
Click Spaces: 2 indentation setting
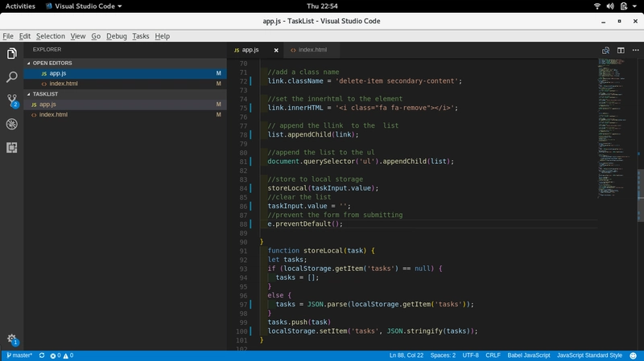click(443, 355)
